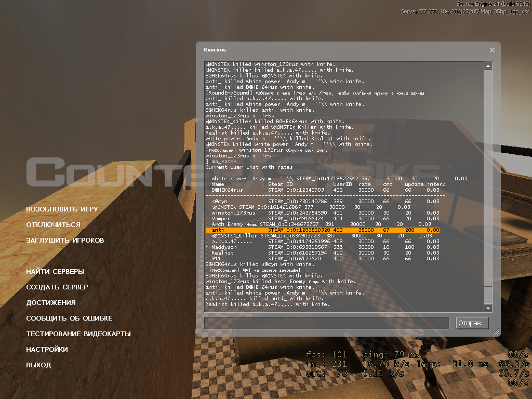Click the 911 row in rates list

pyautogui.click(x=325, y=259)
